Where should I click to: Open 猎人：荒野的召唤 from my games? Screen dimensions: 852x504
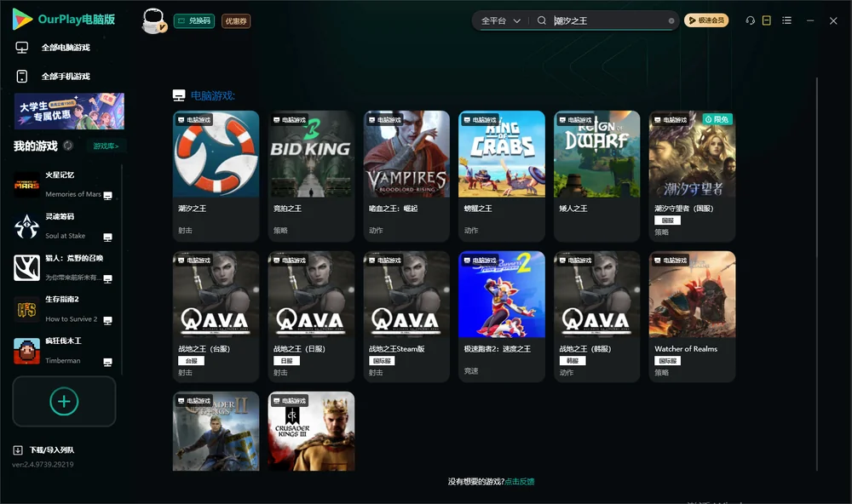pyautogui.click(x=64, y=267)
